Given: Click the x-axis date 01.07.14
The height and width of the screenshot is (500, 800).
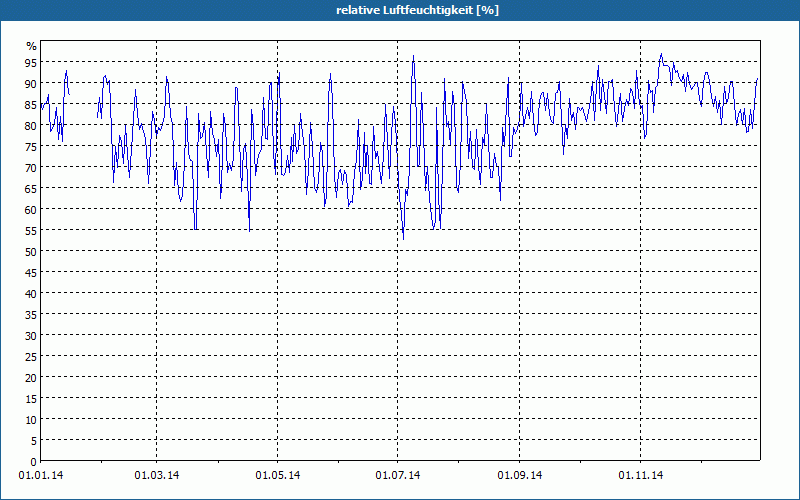Looking at the screenshot, I should coord(398,476).
